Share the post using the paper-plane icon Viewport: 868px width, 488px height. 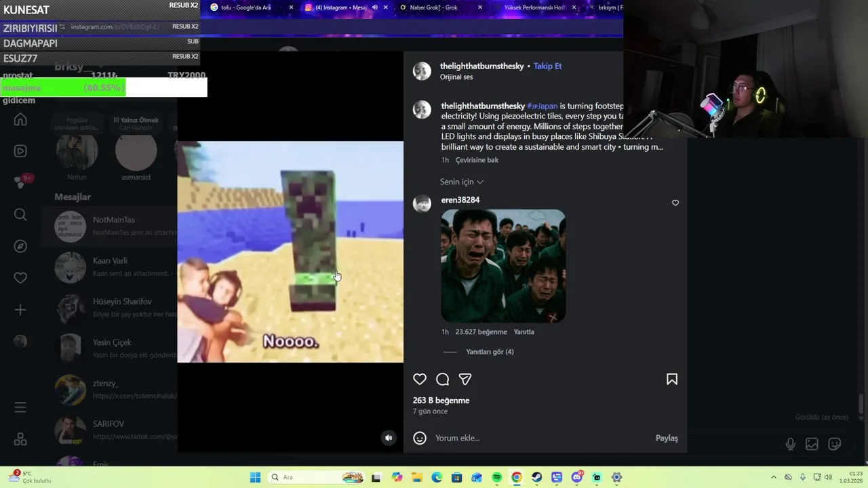click(x=465, y=380)
